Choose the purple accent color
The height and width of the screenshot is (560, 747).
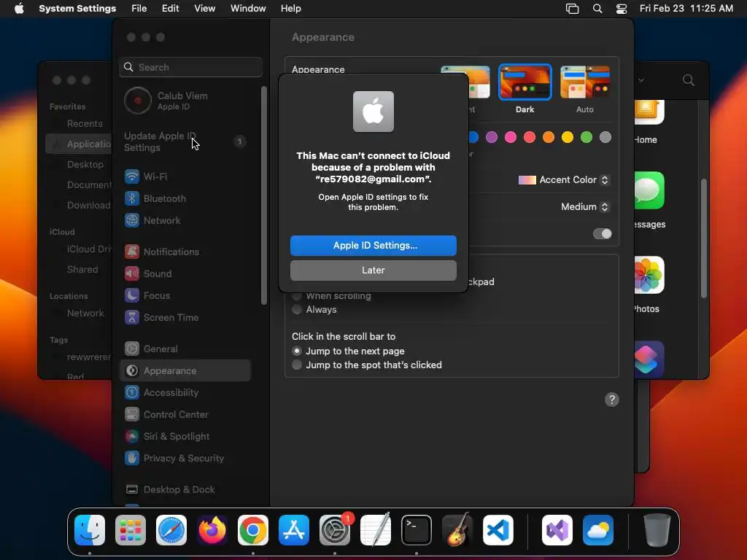492,138
